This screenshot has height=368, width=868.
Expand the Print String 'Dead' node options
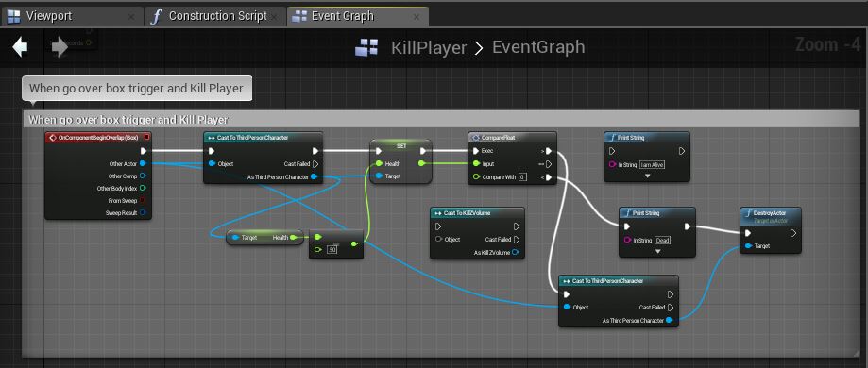tap(657, 251)
